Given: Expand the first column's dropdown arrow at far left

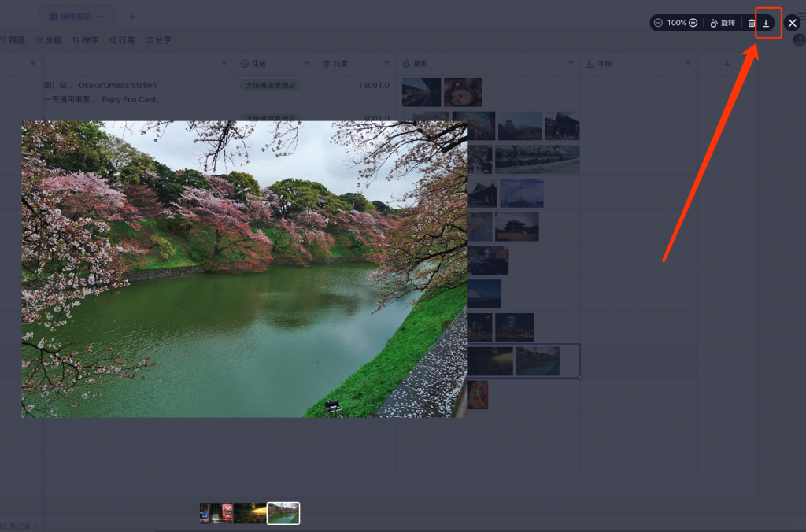Looking at the screenshot, I should (33, 64).
